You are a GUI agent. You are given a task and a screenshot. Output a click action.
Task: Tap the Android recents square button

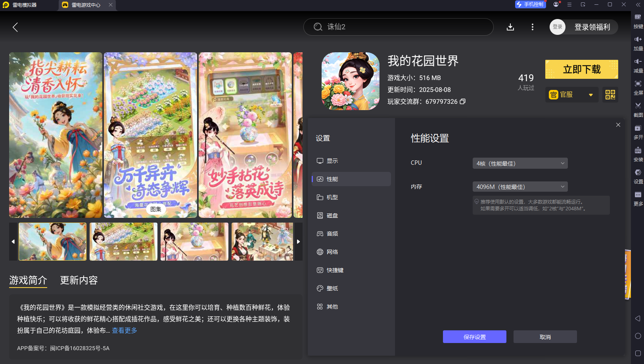click(x=638, y=353)
